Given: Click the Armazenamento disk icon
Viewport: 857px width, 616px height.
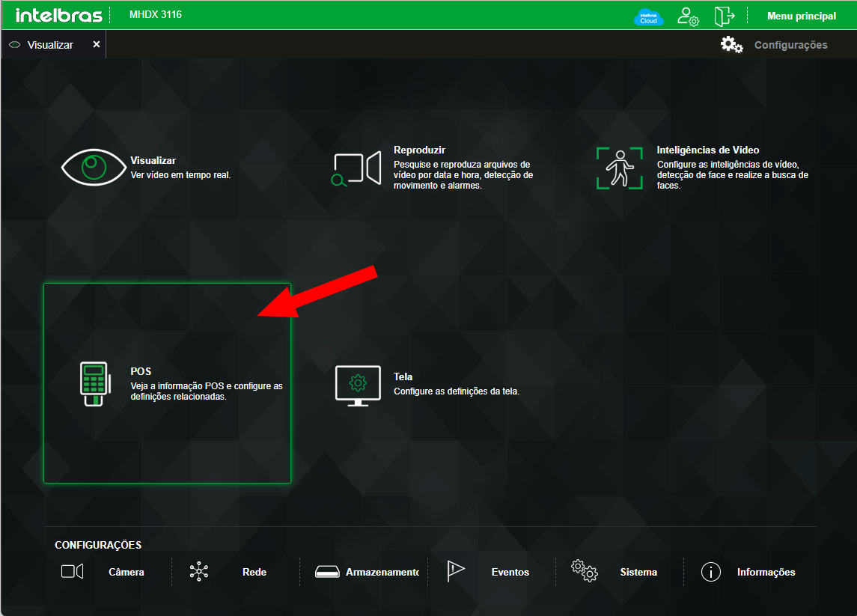Looking at the screenshot, I should coord(327,572).
